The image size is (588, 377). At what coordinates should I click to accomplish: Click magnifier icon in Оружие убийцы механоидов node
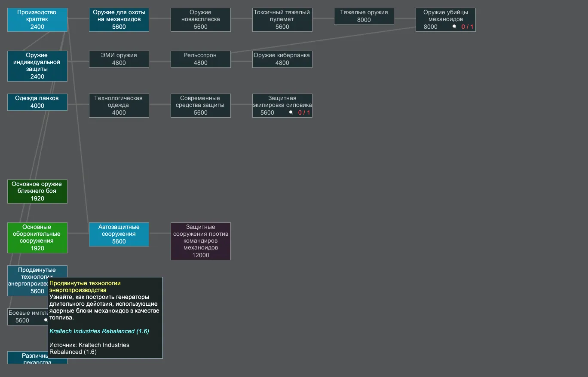454,27
